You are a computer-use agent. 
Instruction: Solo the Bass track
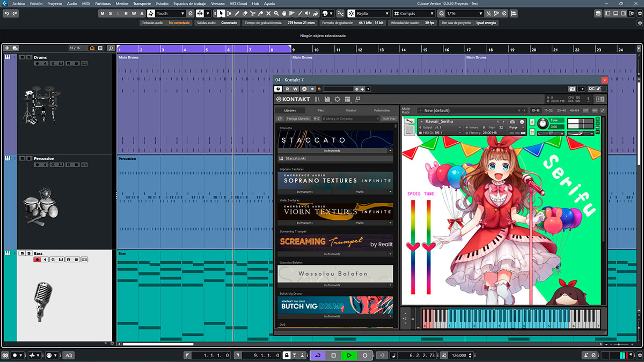pos(28,253)
